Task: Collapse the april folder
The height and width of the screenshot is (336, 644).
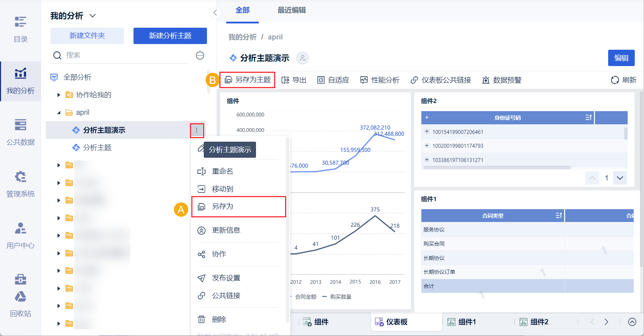Action: [59, 113]
